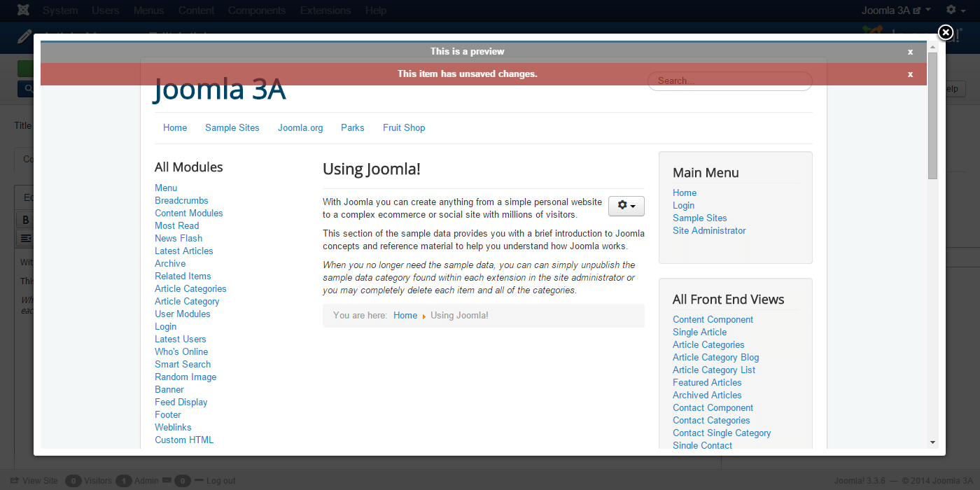This screenshot has width=980, height=490.
Task: Open the admin settings gear dropdown
Action: 954,10
